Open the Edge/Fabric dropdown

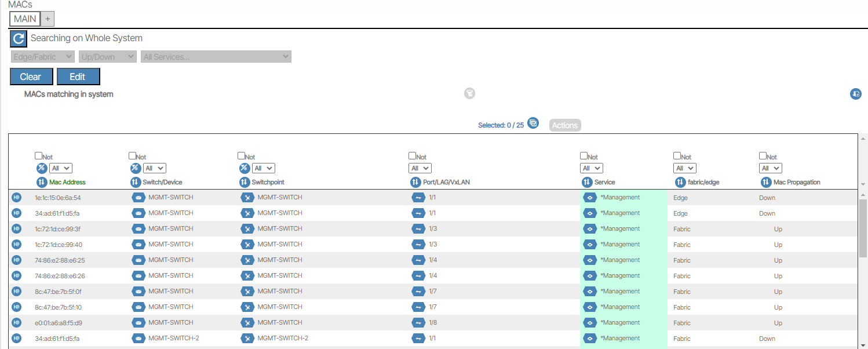pyautogui.click(x=42, y=57)
